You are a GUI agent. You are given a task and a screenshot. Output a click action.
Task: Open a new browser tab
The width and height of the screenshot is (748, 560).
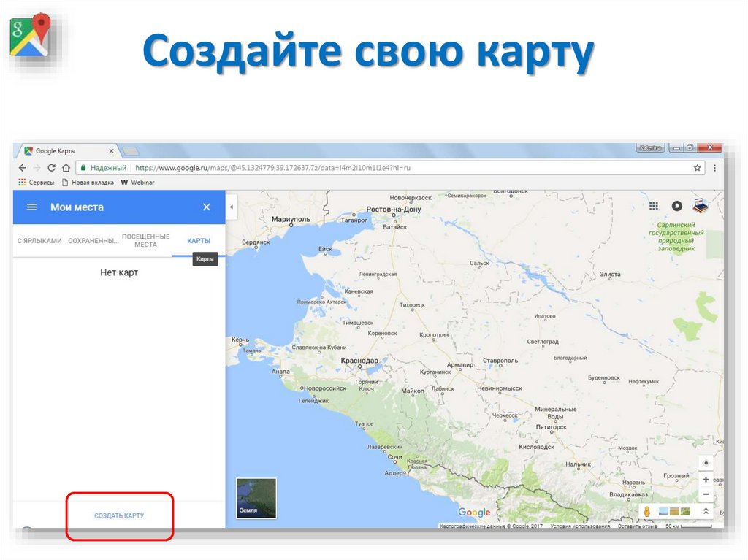coord(130,151)
